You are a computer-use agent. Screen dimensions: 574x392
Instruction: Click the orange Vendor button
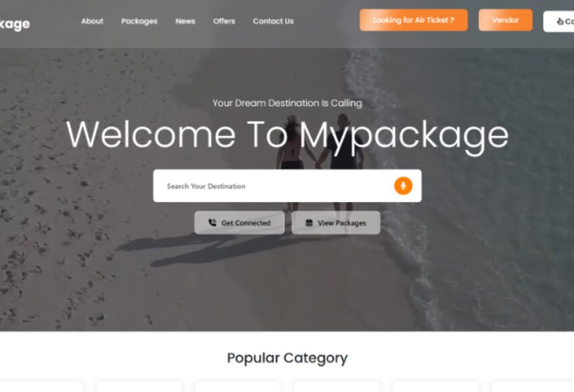pyautogui.click(x=506, y=20)
